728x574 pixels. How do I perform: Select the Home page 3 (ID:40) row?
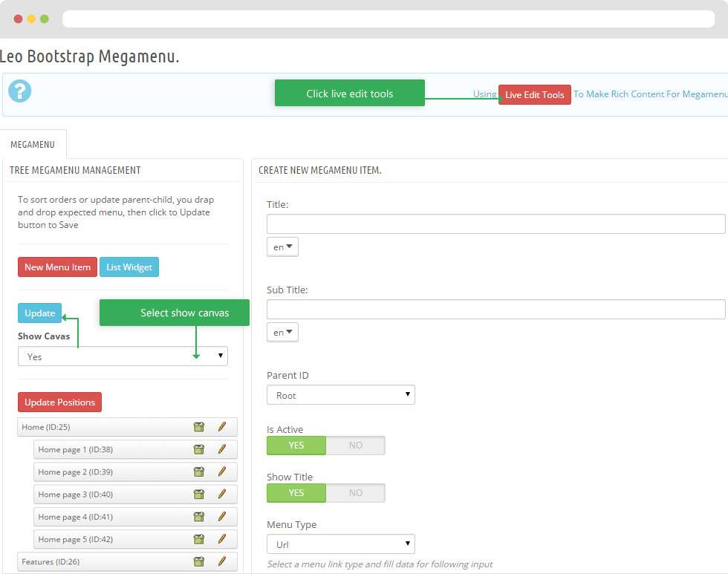click(x=135, y=495)
